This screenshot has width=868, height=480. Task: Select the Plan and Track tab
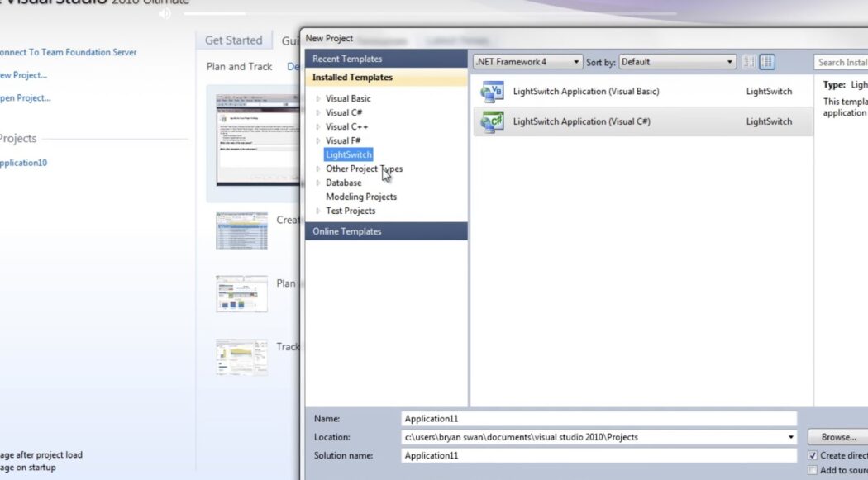pos(239,66)
